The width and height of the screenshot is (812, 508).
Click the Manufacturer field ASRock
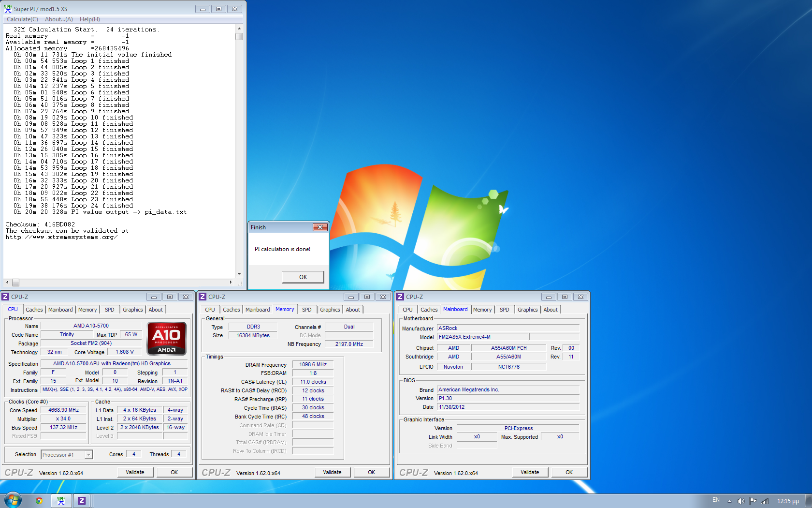point(508,328)
